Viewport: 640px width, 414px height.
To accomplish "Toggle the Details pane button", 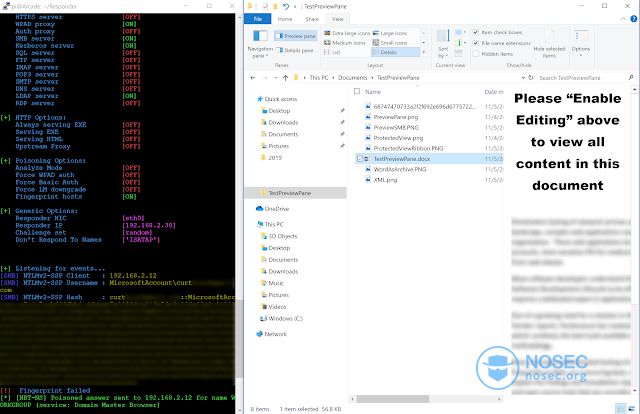I will (x=295, y=50).
